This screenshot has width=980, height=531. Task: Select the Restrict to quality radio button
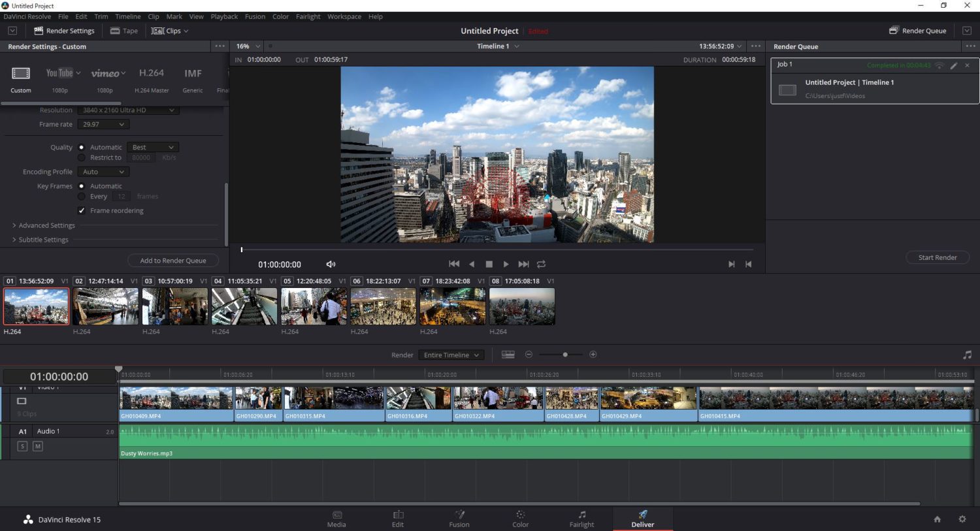tap(82, 157)
